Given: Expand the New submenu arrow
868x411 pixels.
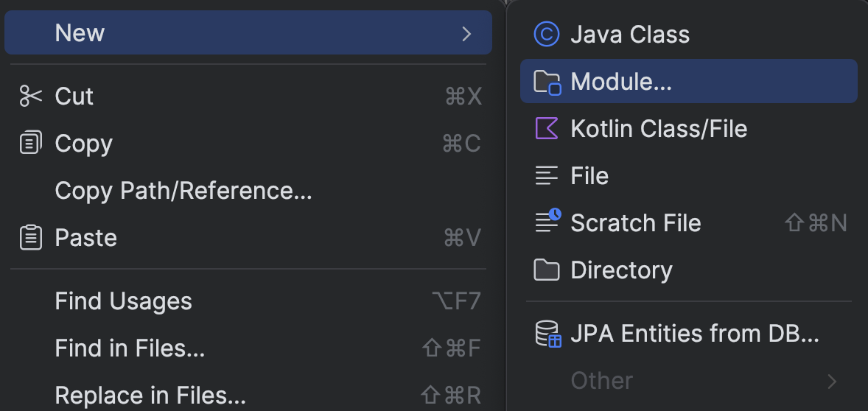Looking at the screenshot, I should click(466, 33).
